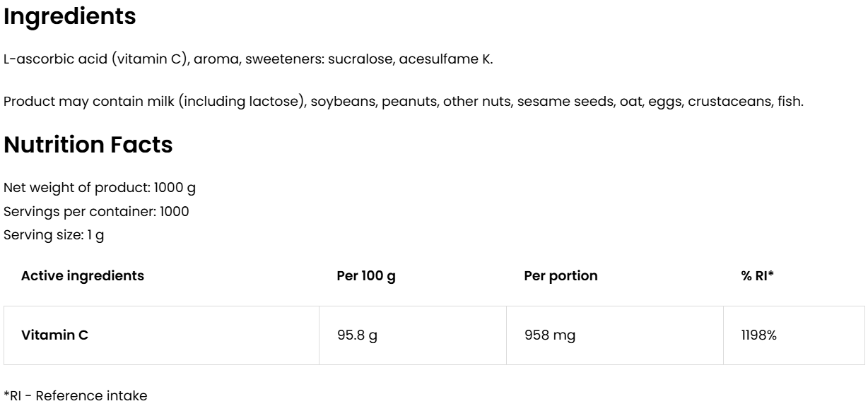Image resolution: width=868 pixels, height=406 pixels.
Task: Click the Active ingredients column header
Action: (83, 276)
